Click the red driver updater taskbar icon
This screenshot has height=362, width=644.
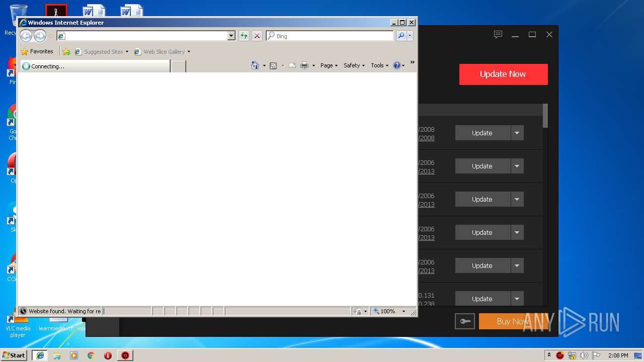coord(125,355)
